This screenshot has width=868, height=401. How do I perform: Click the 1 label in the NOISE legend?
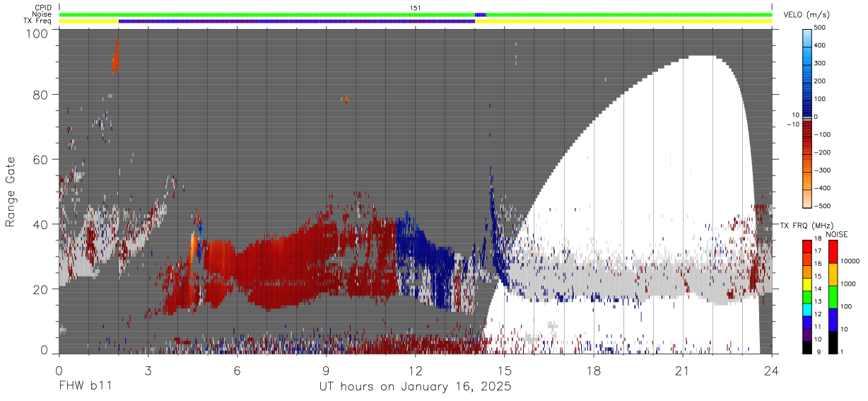pyautogui.click(x=842, y=351)
